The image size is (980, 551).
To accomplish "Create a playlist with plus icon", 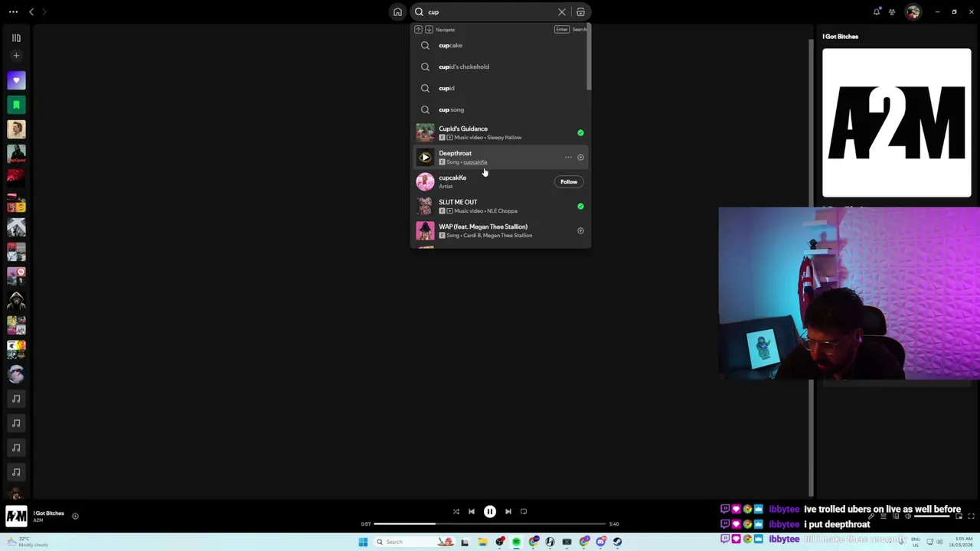I will (x=16, y=55).
